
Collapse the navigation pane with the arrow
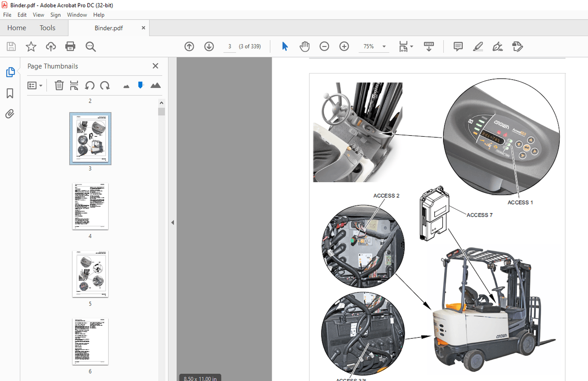pyautogui.click(x=173, y=222)
